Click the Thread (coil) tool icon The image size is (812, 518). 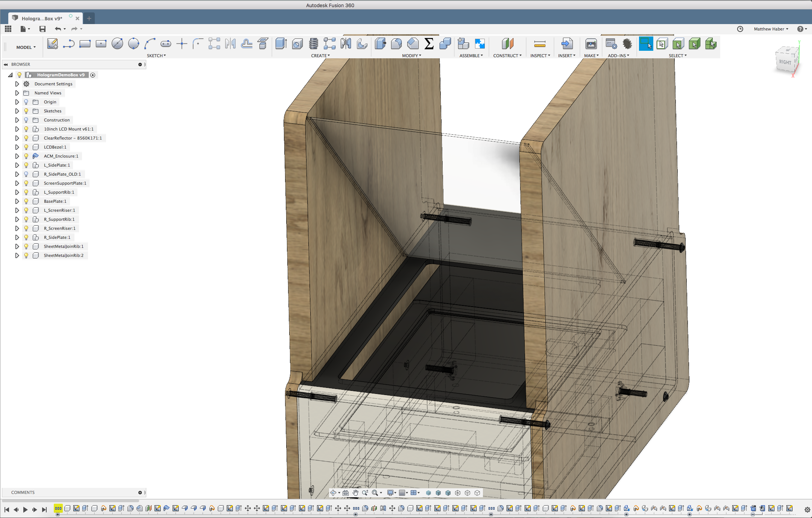tap(314, 44)
